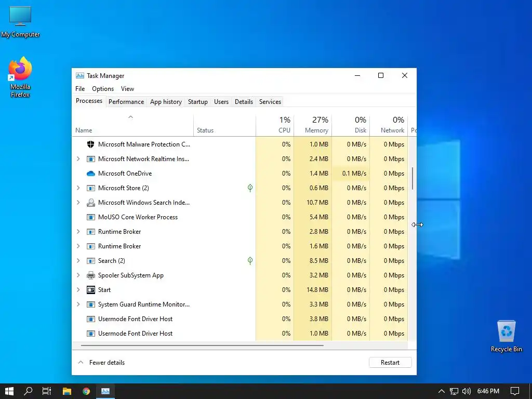Sort by the Name column header
This screenshot has height=399, width=532.
coord(132,126)
